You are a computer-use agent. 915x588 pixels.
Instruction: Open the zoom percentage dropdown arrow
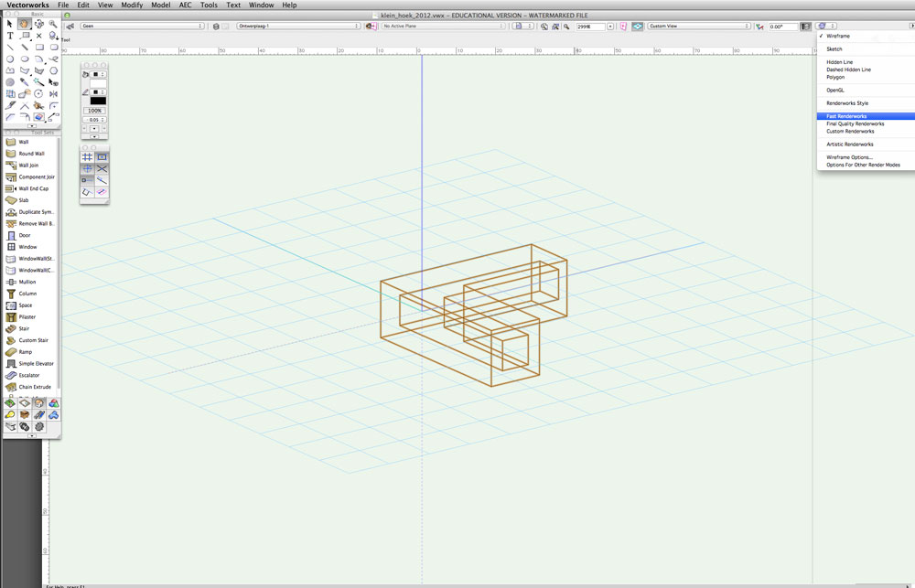610,27
